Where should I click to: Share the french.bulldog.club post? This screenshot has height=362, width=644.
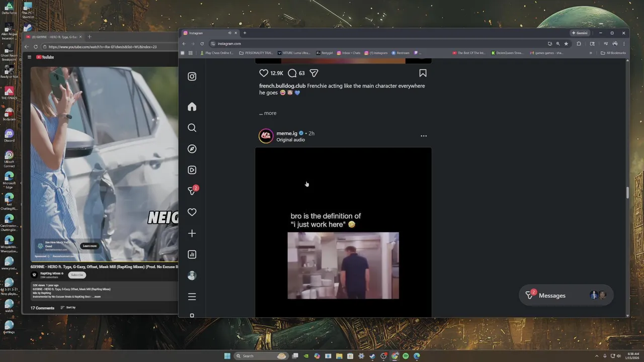tap(314, 73)
